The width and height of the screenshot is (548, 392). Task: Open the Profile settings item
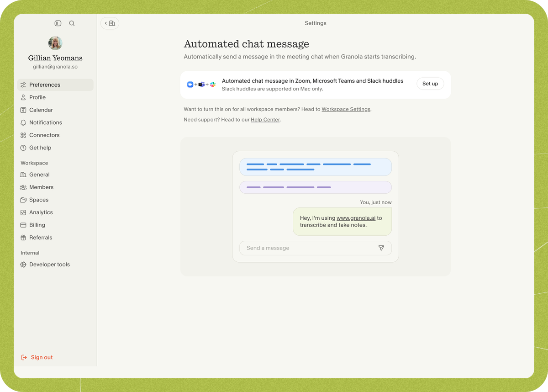(x=55, y=97)
